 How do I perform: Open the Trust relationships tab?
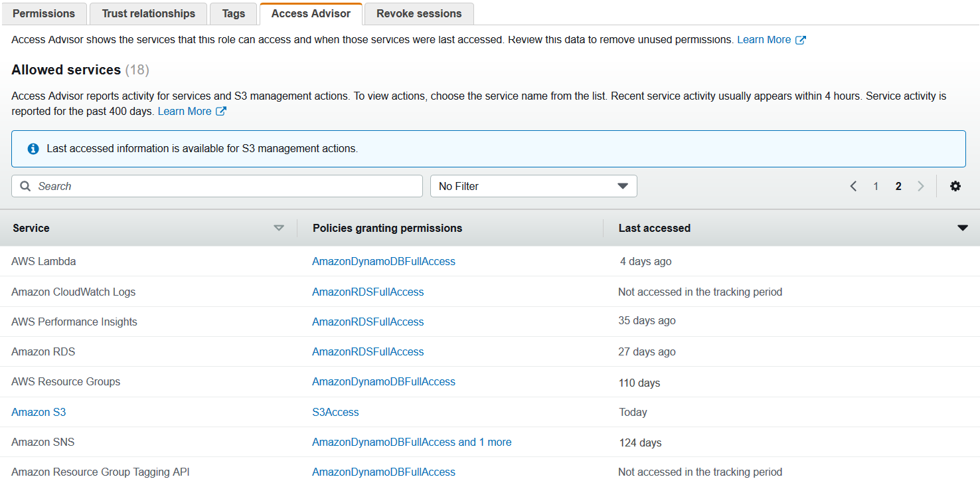(147, 13)
